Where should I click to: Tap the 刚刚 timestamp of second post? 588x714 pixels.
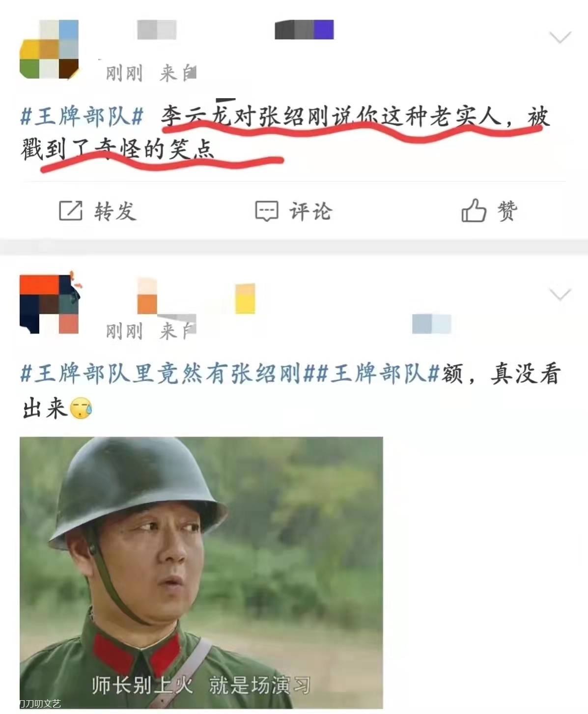coord(124,331)
